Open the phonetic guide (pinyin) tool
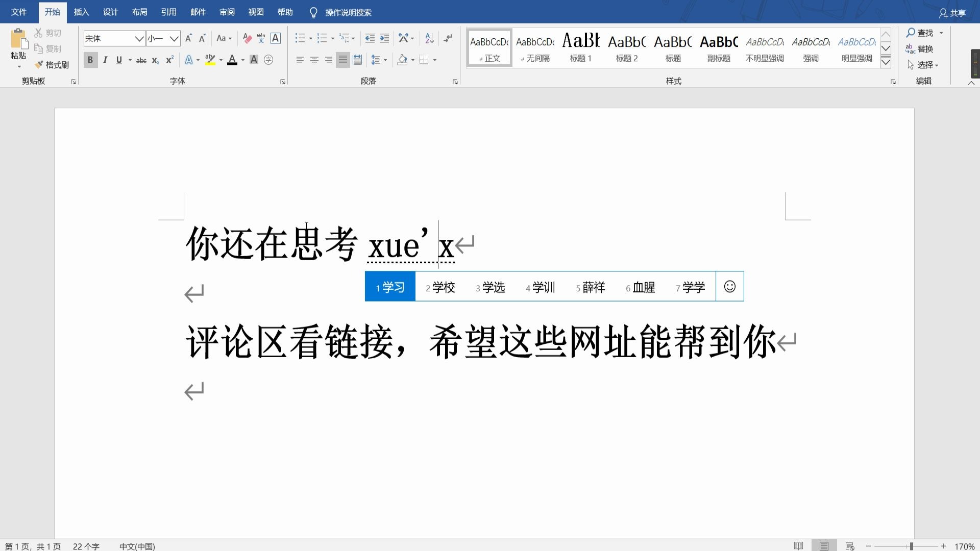This screenshot has height=551, width=980. [x=261, y=38]
